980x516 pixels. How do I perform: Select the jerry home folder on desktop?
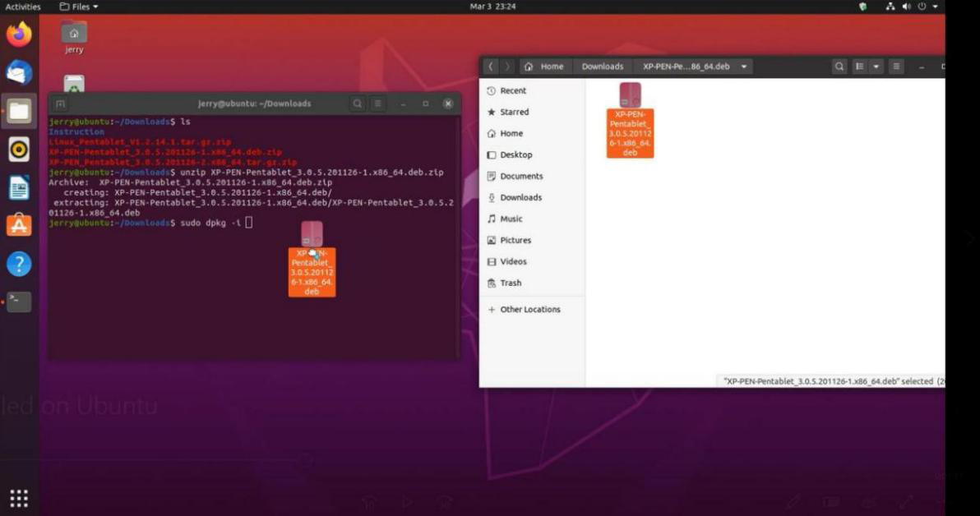(x=74, y=37)
